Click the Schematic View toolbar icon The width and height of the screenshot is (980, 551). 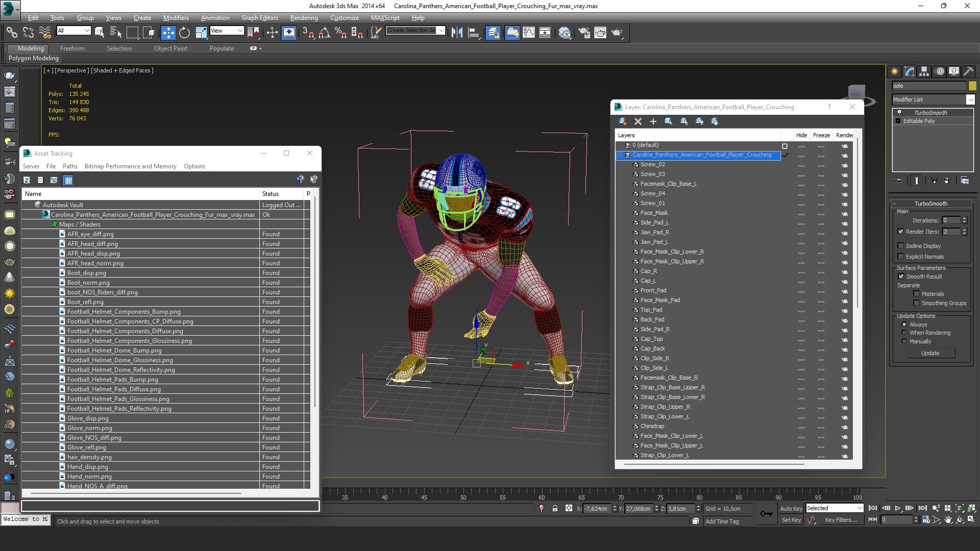tap(545, 33)
